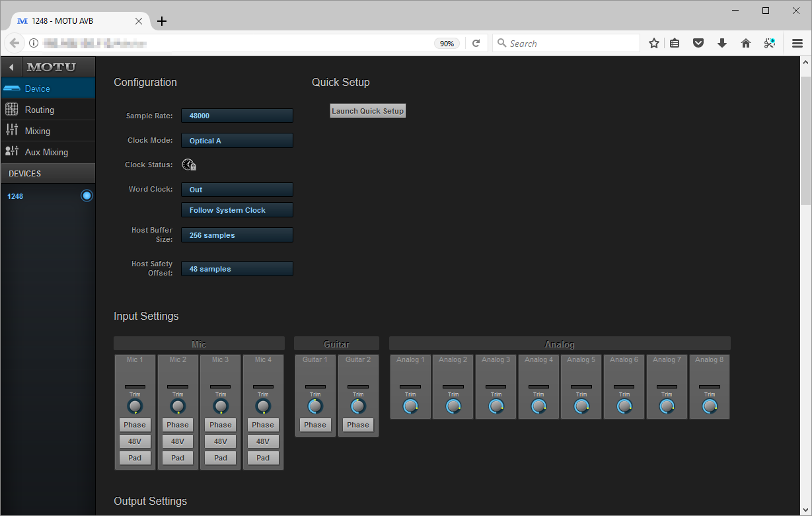Select the 1248 - MOTU AVB browser tab
812x516 pixels.
click(79, 21)
